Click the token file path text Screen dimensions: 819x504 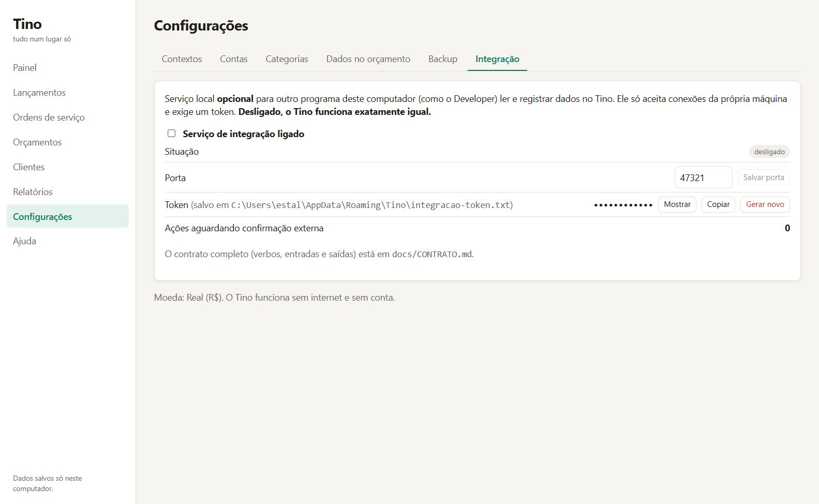[x=371, y=205]
